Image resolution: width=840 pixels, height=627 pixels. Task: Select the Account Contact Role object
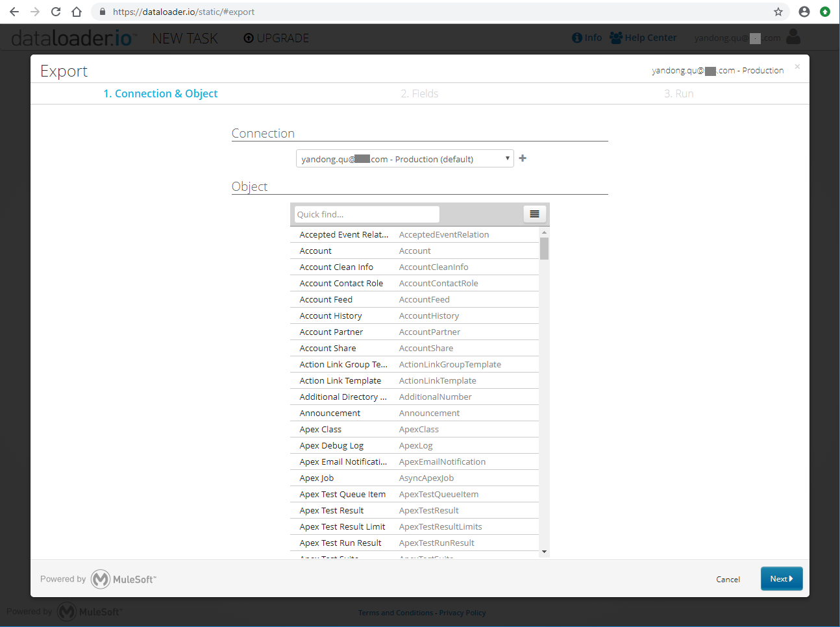tap(414, 283)
